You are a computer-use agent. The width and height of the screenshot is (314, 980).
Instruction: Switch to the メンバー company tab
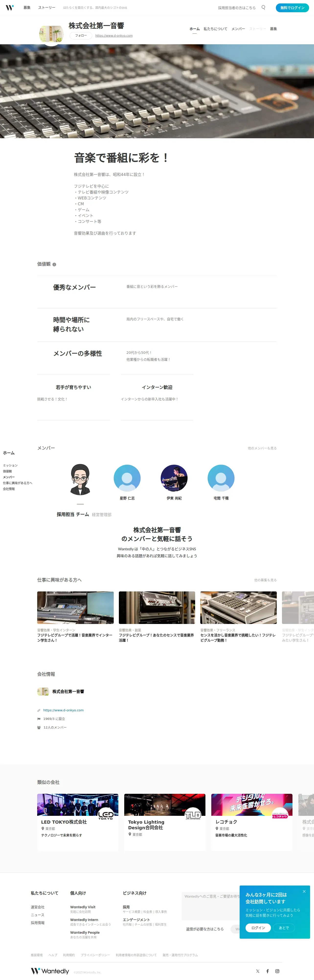(x=238, y=29)
